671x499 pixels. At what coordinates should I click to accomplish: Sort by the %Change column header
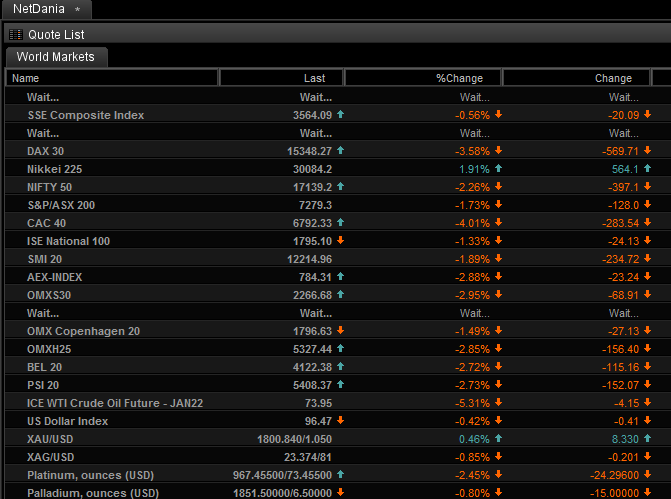pos(423,78)
